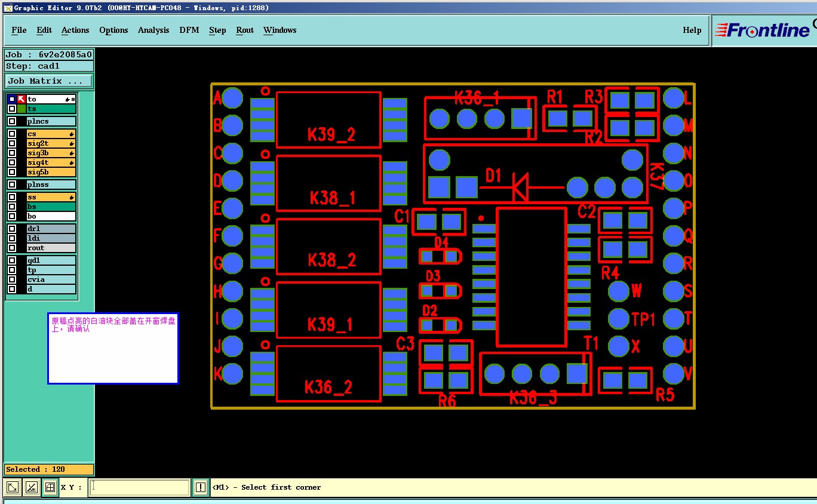This screenshot has height=504, width=817.
Task: Open the File menu
Action: click(x=19, y=30)
